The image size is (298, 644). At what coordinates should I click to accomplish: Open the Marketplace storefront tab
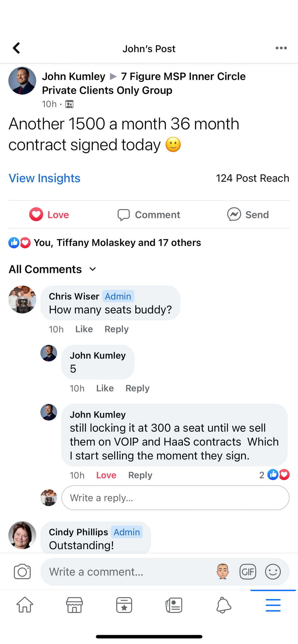point(75,605)
